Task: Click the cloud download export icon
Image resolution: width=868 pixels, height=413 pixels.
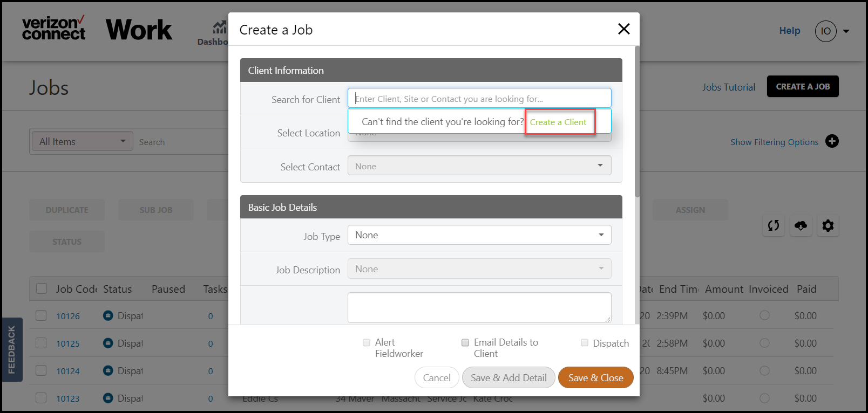Action: pyautogui.click(x=801, y=225)
